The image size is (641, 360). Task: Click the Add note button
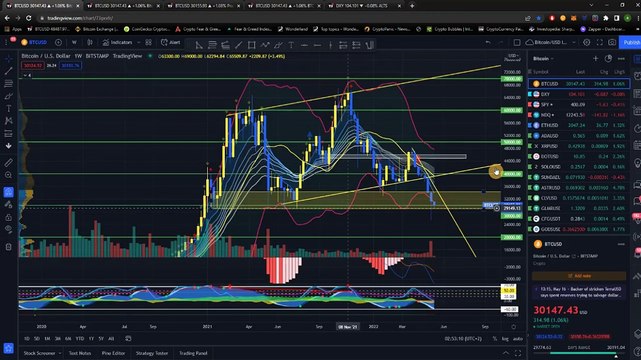pos(579,276)
